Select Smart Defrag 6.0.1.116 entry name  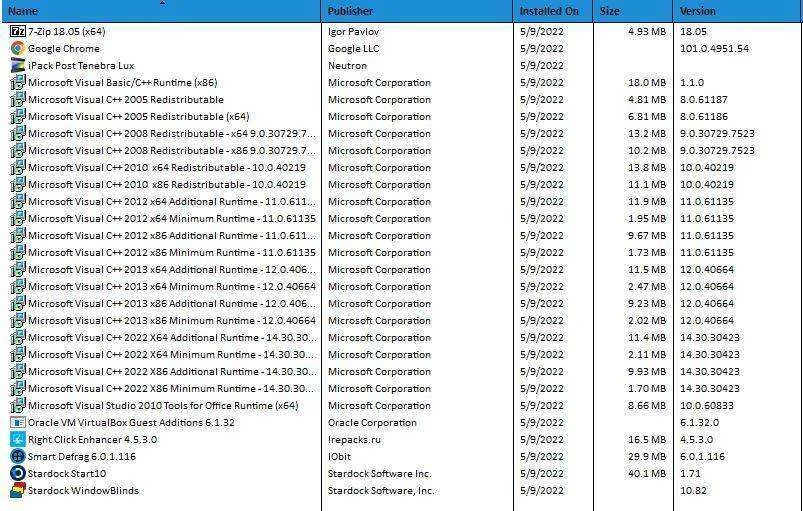82,456
